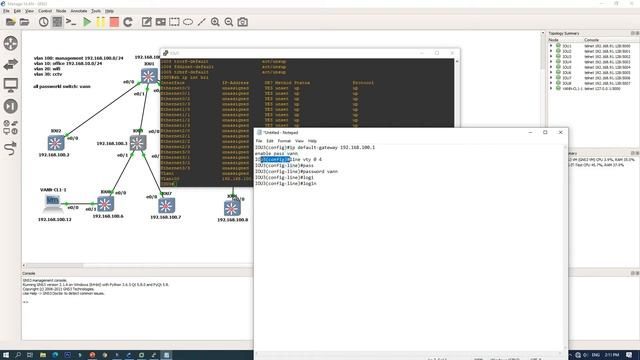The height and width of the screenshot is (360, 640).
Task: Open the Node menu in GNS3
Action: pyautogui.click(x=61, y=11)
